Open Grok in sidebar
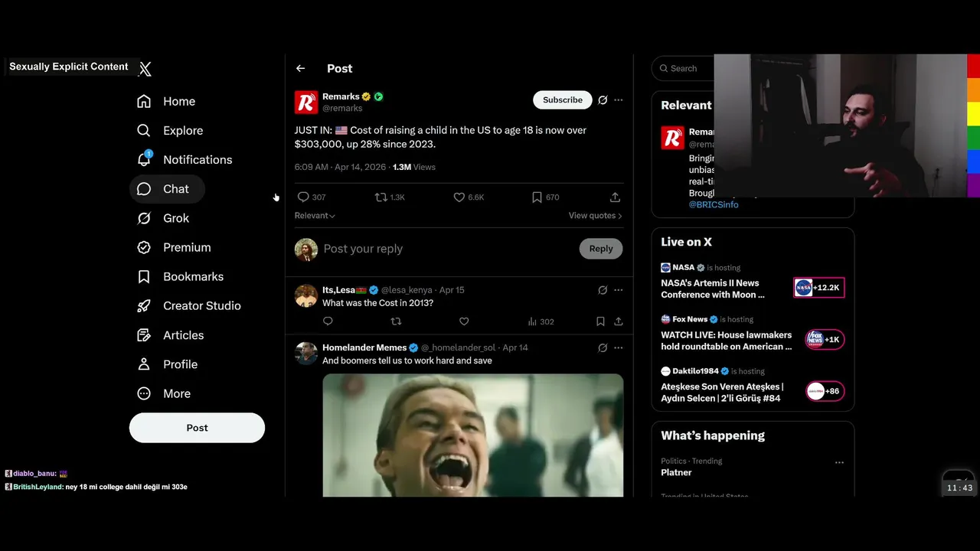 pos(162,218)
